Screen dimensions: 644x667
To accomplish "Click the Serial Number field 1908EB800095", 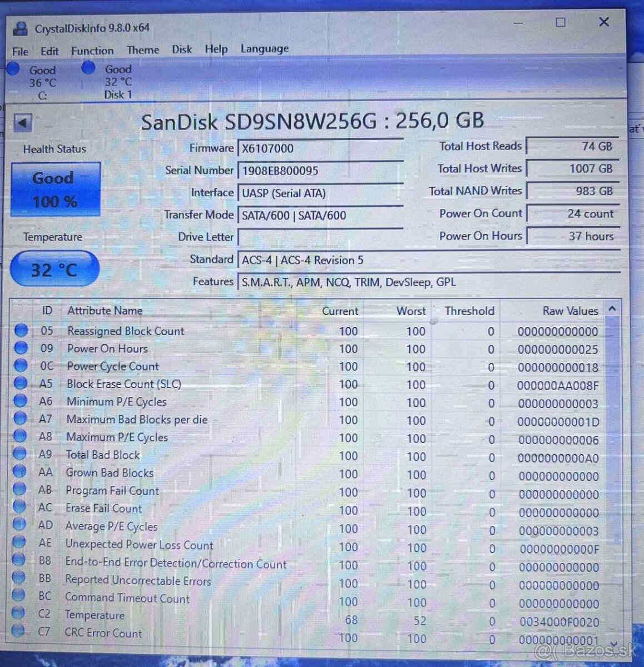I will coord(320,170).
